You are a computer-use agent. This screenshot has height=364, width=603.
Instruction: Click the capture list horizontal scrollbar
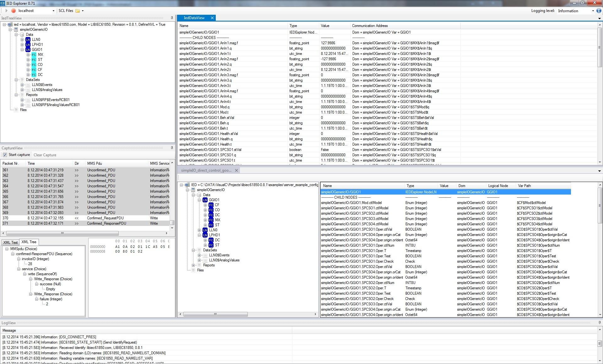(62, 233)
